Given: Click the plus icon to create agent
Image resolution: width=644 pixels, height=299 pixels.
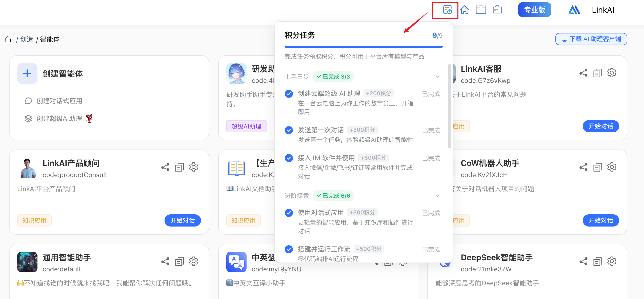Looking at the screenshot, I should click(27, 73).
